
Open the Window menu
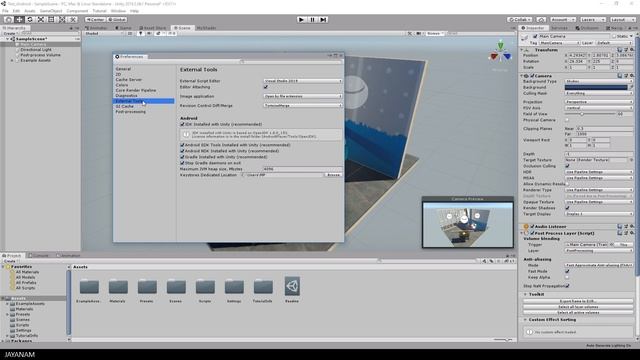click(x=118, y=11)
